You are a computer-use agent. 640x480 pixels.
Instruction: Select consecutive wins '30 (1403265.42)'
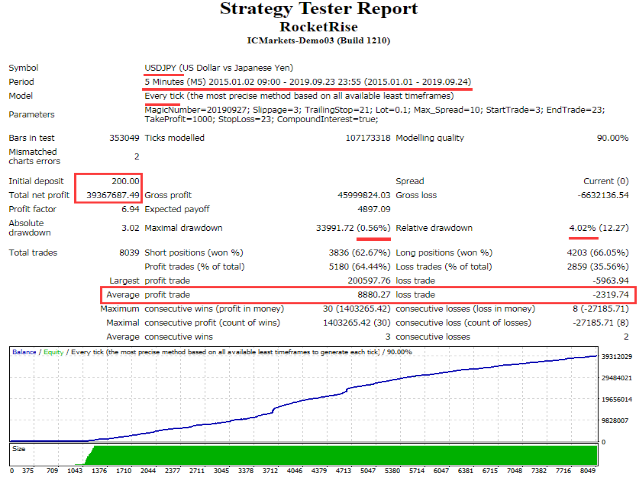[x=356, y=309]
